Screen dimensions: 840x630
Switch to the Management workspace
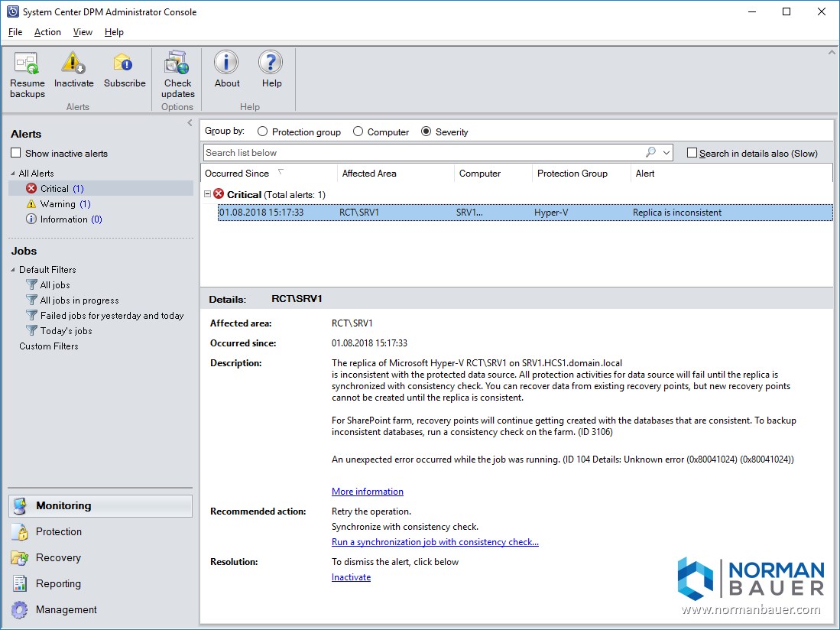click(x=100, y=609)
